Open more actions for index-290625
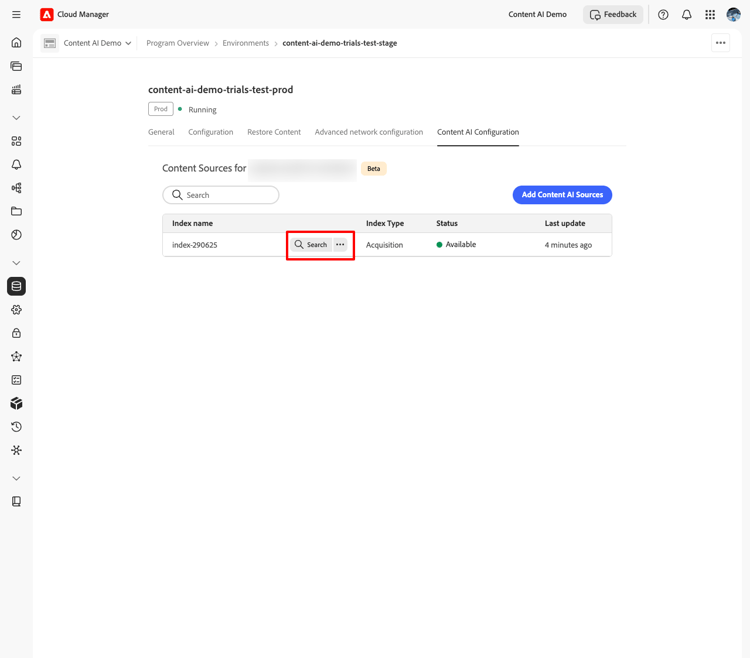 pos(340,244)
